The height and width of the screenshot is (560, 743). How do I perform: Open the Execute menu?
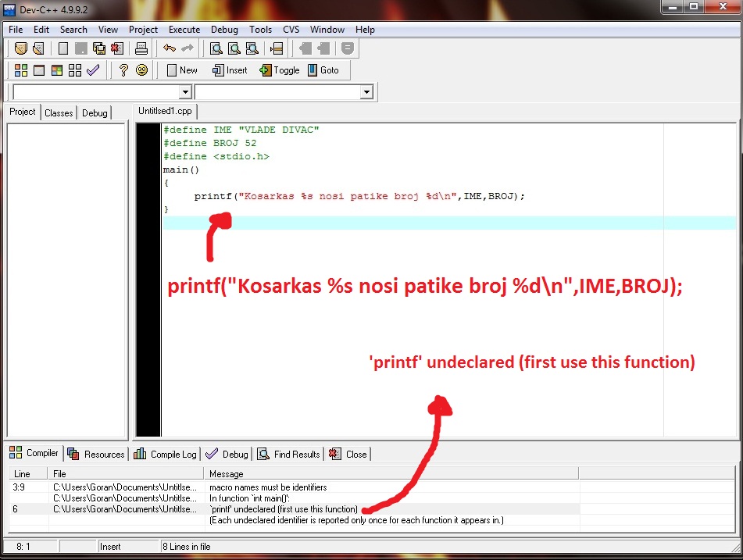tap(184, 30)
